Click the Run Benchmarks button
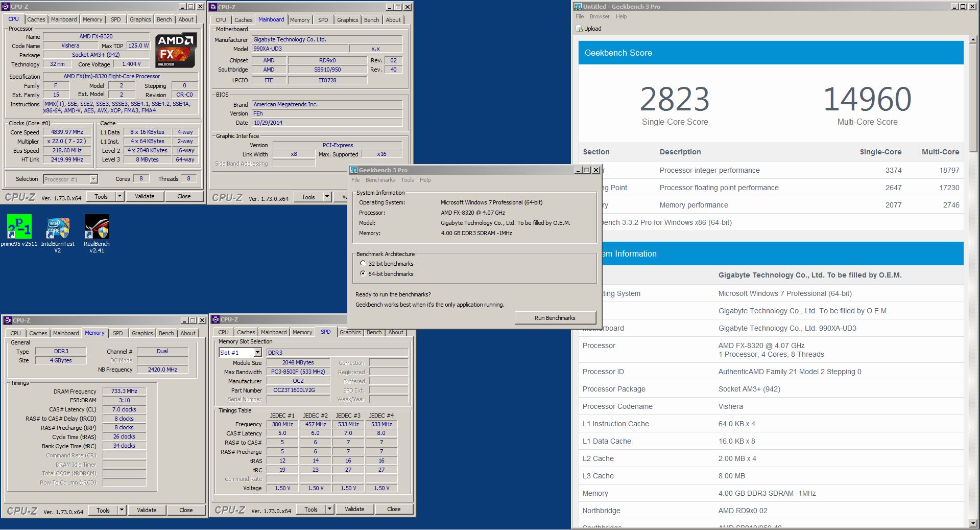The width and height of the screenshot is (980, 530). [x=555, y=318]
